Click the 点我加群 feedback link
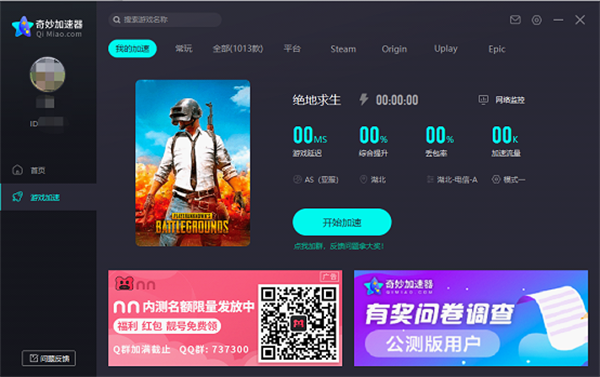 (x=338, y=246)
